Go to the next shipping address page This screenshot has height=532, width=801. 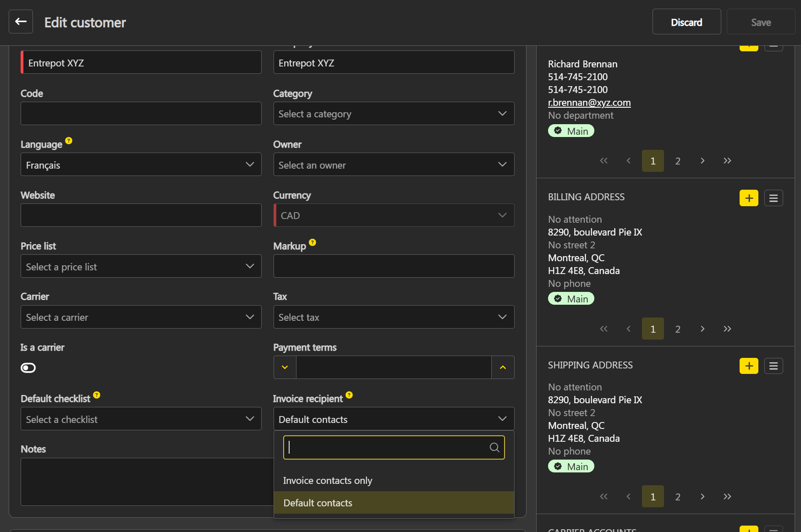tap(702, 497)
